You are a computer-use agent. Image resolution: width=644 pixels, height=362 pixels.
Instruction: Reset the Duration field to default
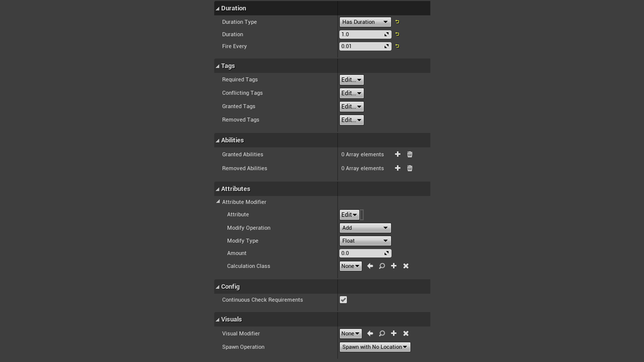pyautogui.click(x=397, y=34)
